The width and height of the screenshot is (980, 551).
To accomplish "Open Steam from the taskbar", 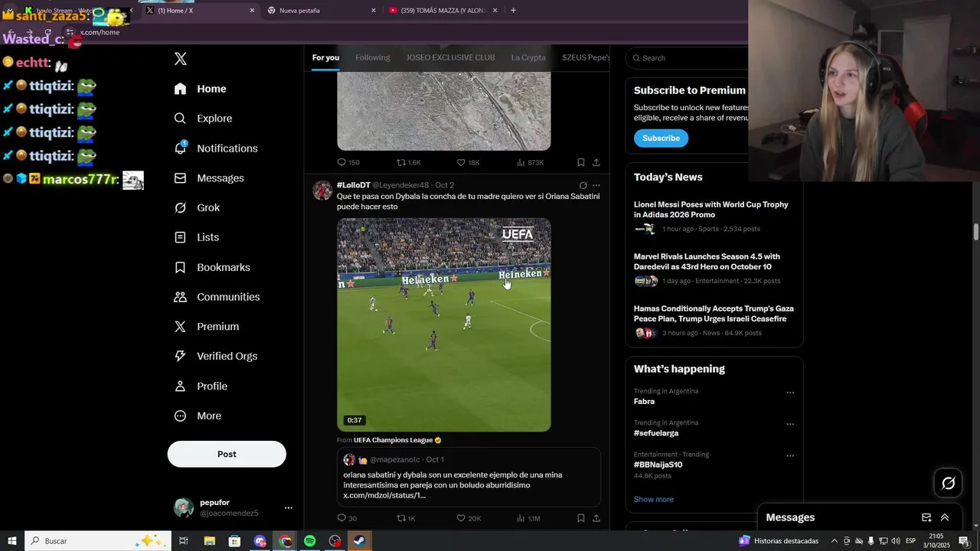I will click(x=360, y=541).
